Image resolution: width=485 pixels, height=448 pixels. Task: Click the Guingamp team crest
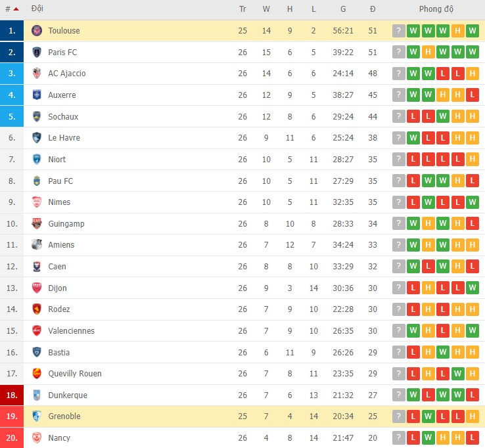point(37,224)
